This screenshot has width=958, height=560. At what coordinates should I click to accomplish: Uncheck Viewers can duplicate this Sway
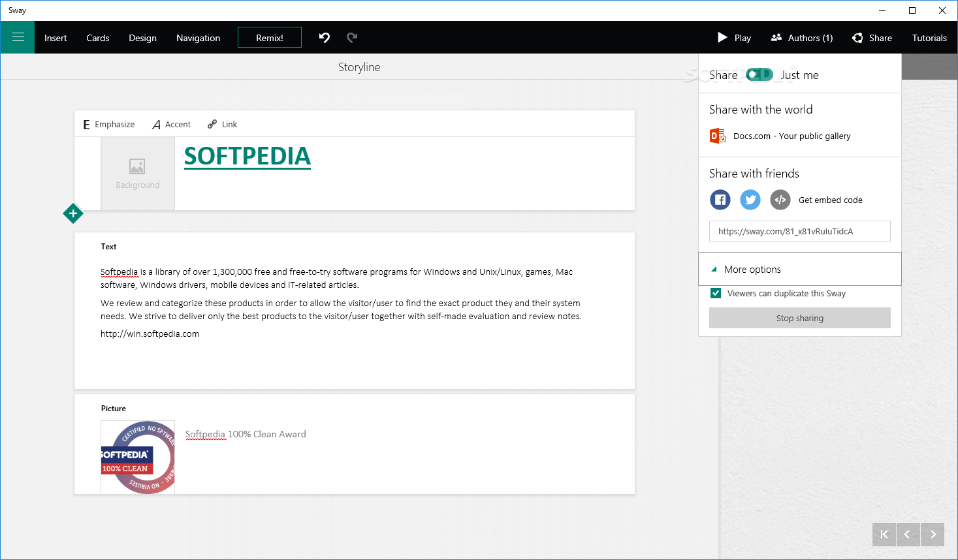[716, 293]
